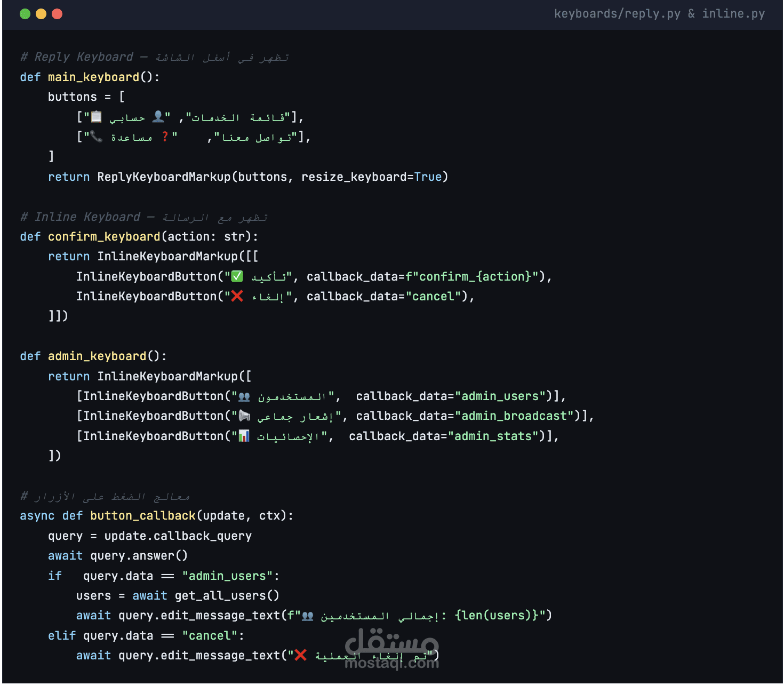The image size is (784, 685).
Task: Click the title "keyboards/reply.py & inline.py"
Action: coord(659,14)
